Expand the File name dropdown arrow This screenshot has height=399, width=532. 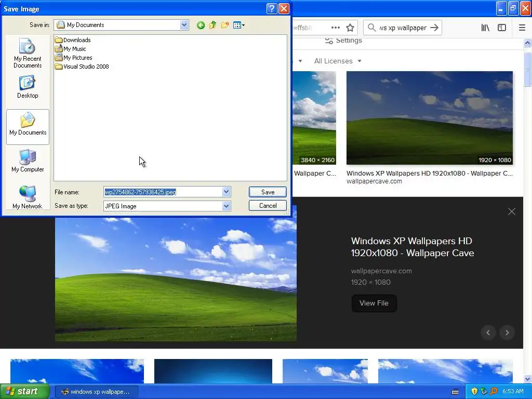point(227,192)
